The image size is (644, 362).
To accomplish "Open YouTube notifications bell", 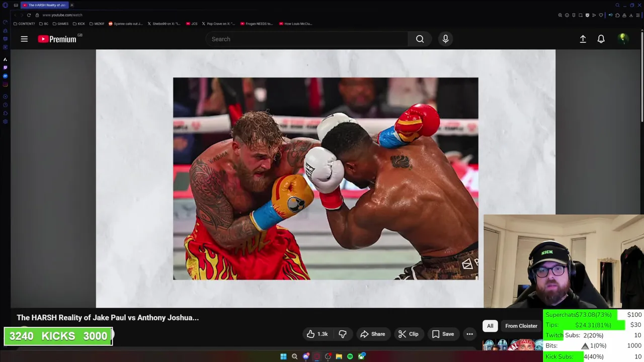I will pos(601,39).
